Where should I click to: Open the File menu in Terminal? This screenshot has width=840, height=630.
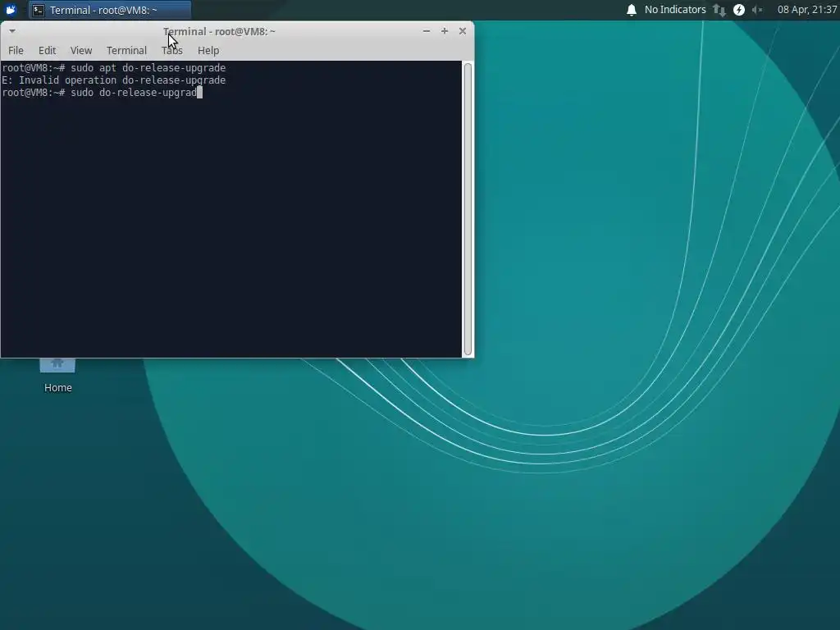[16, 50]
